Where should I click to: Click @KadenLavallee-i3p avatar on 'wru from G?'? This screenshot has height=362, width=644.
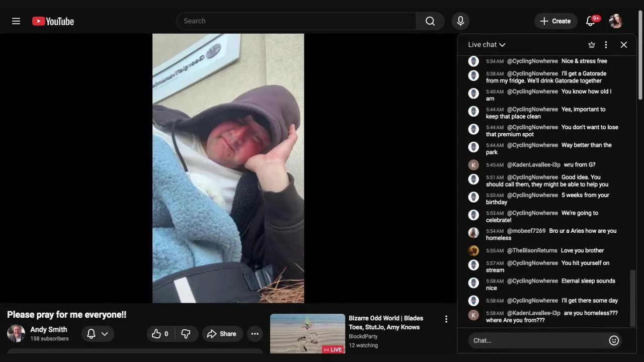473,165
